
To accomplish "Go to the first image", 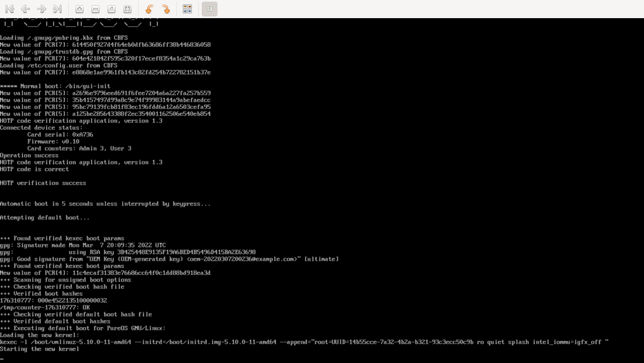I will pos(10,9).
